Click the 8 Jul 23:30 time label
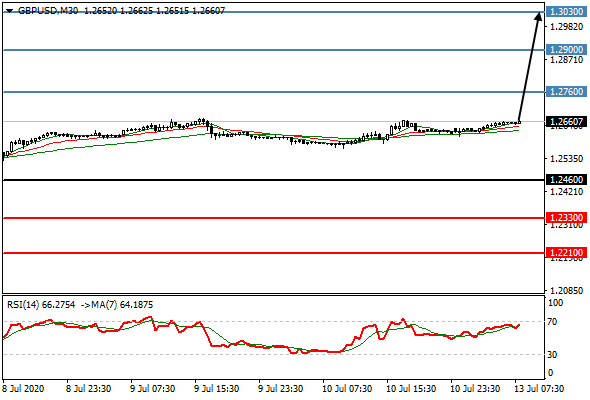 (88, 389)
